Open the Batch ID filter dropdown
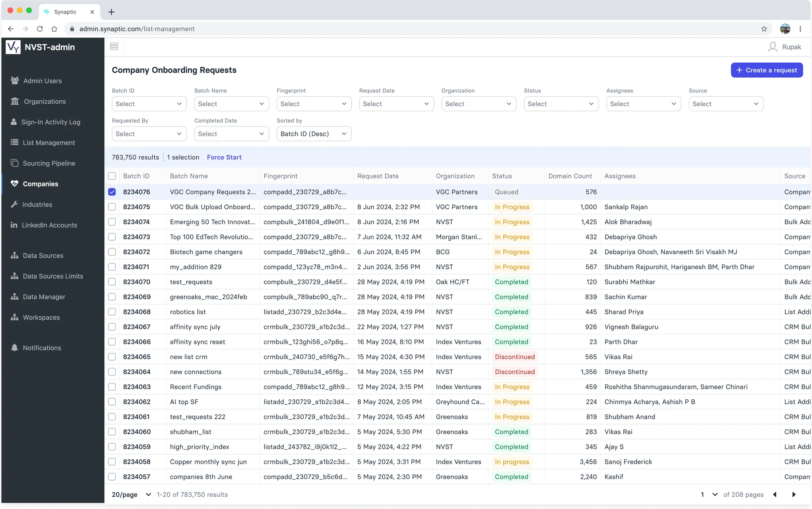Screen dimensions: 812x509 pyautogui.click(x=149, y=104)
